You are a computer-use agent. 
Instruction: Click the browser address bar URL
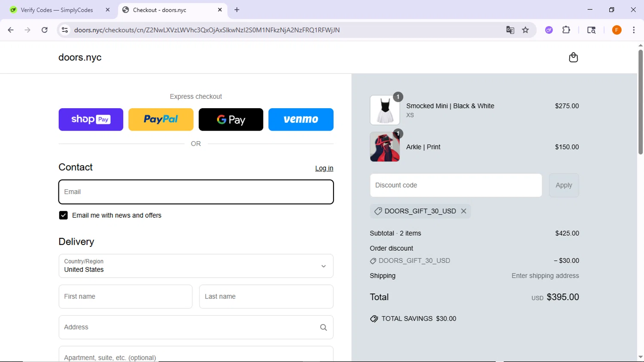pyautogui.click(x=207, y=30)
